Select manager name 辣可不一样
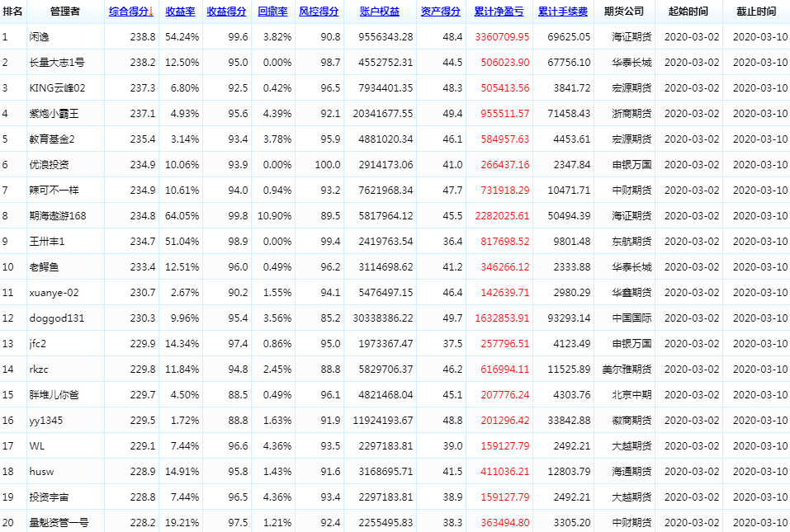 coord(54,191)
